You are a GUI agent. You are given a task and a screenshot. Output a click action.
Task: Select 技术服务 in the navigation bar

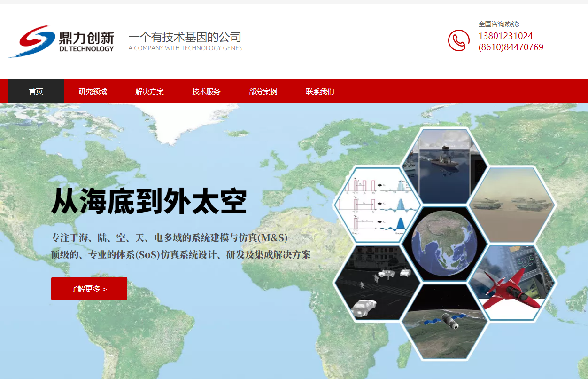pyautogui.click(x=206, y=91)
